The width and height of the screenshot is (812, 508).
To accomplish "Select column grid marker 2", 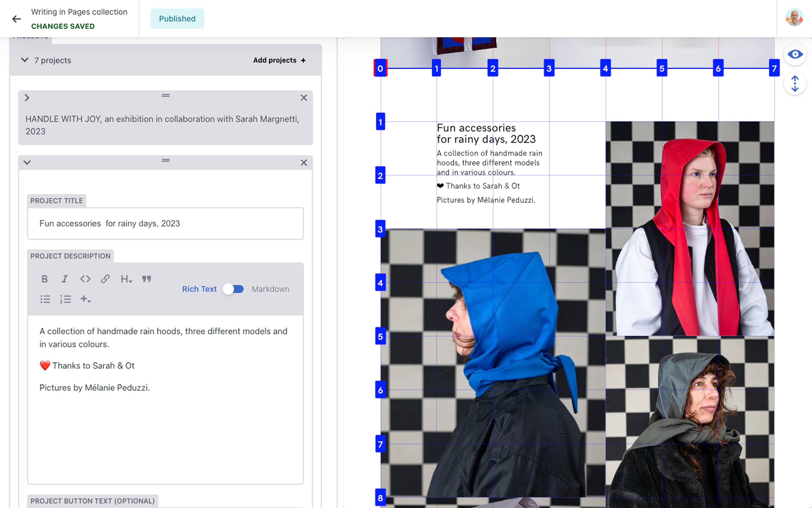I will click(493, 68).
